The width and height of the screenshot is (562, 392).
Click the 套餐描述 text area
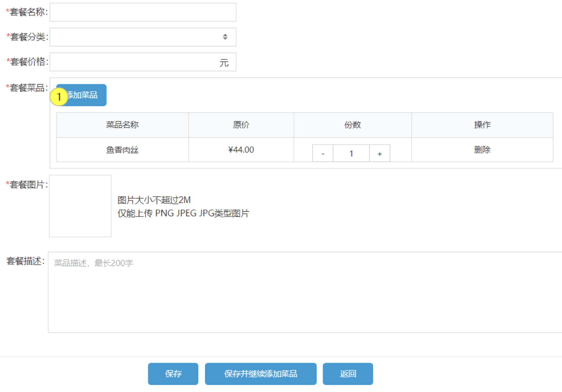pos(305,292)
